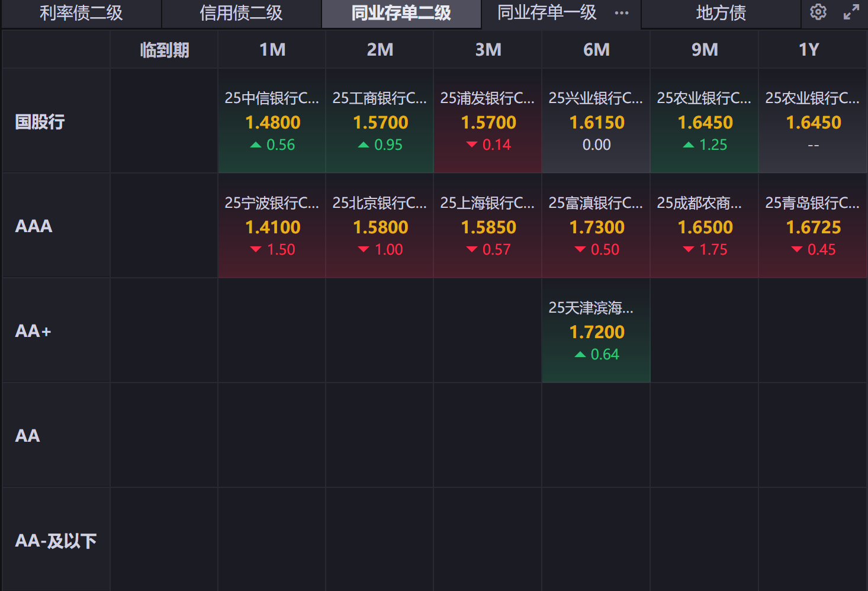This screenshot has width=868, height=591.
Task: Open the 25农业银行C... cell with 1.25 change
Action: [x=705, y=121]
